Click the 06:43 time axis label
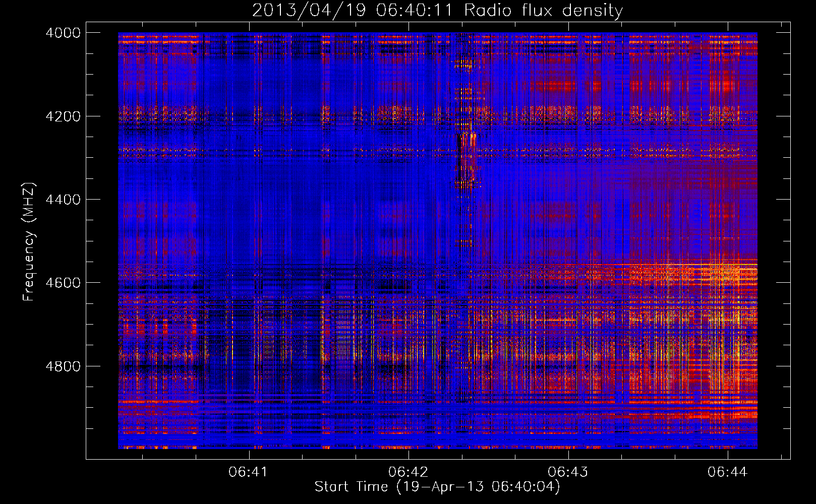This screenshot has width=816, height=504. click(568, 472)
